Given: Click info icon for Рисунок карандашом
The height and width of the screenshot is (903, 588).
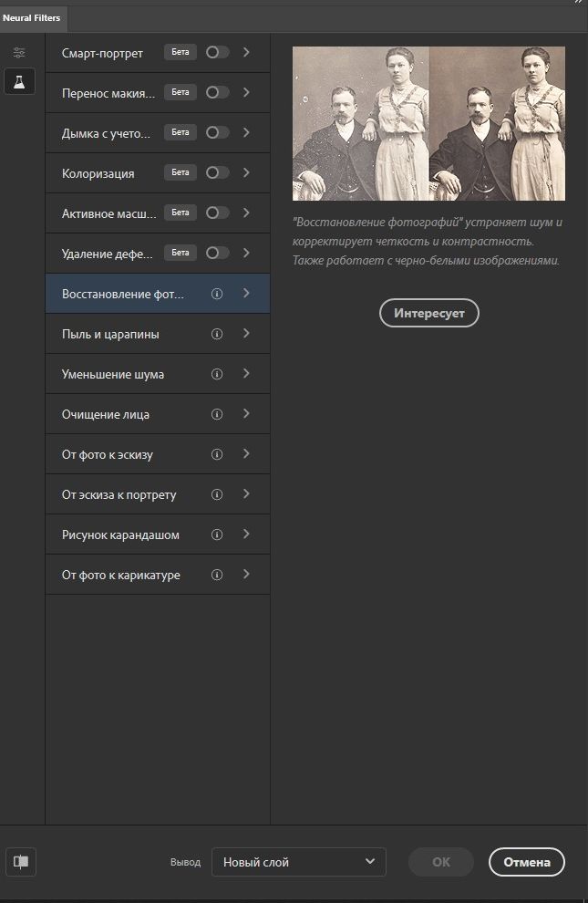Looking at the screenshot, I should click(217, 535).
